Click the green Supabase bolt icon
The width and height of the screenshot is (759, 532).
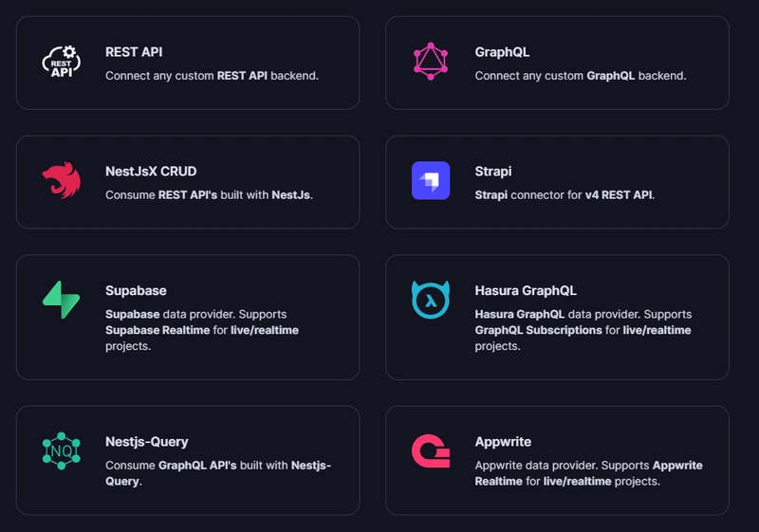tap(62, 300)
